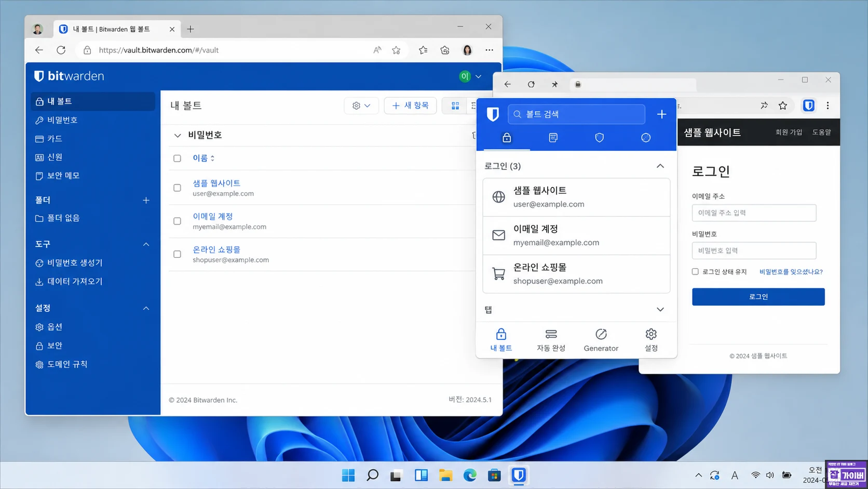
Task: Select the lock filter icon in the popup header
Action: 507,138
